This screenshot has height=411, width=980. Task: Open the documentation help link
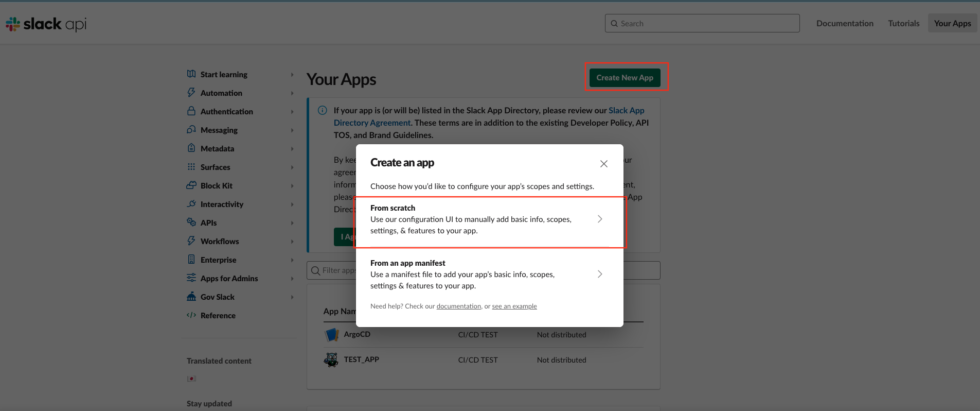459,306
